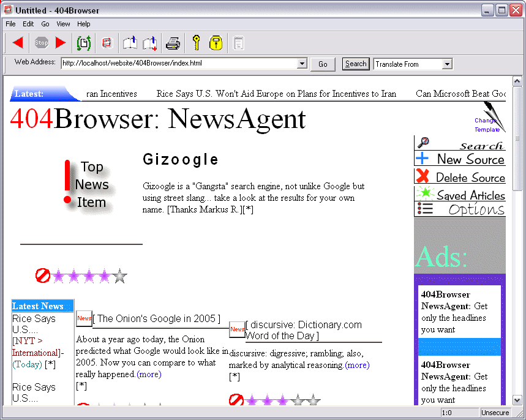Viewport: 526px width, 420px height.
Task: Stop loading with the Stop icon
Action: 41,43
